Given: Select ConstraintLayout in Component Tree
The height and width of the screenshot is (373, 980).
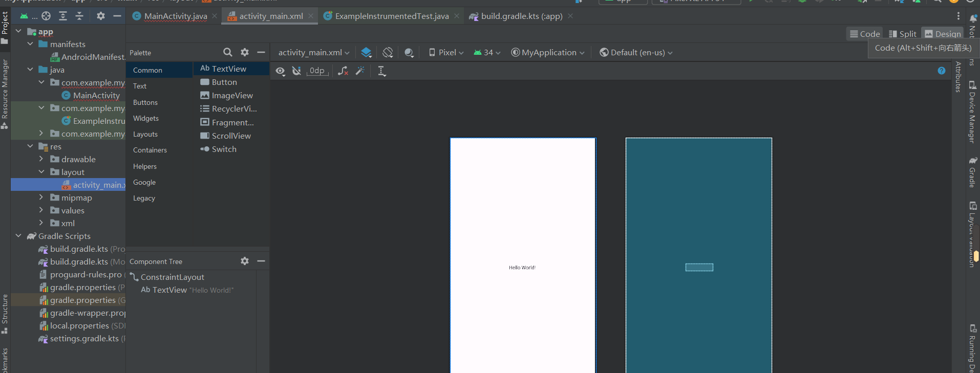Looking at the screenshot, I should point(167,277).
